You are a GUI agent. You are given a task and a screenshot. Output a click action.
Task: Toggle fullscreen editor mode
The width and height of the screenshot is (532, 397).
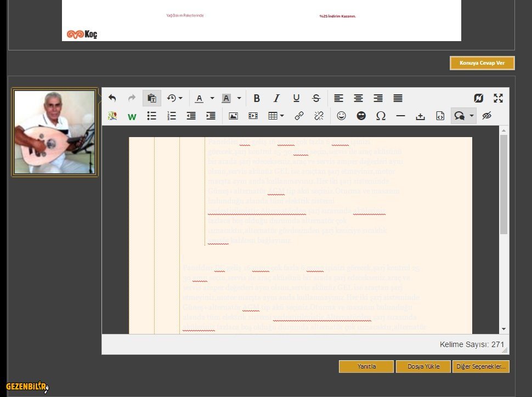click(x=498, y=98)
